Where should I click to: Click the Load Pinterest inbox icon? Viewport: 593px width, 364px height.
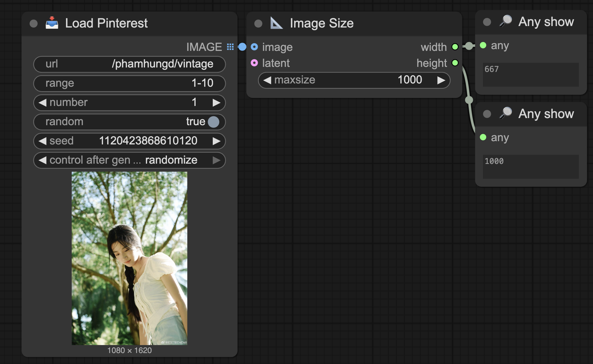[52, 23]
